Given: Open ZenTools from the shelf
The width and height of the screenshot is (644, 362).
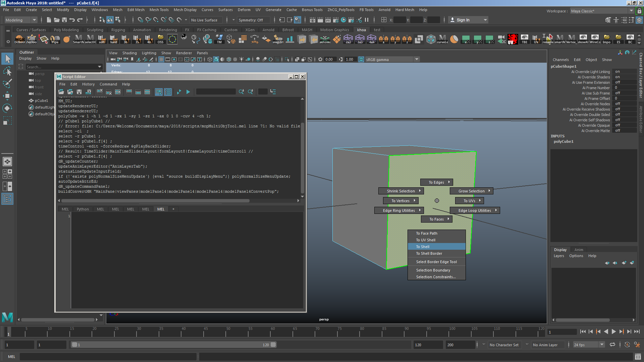Looking at the screenshot, I should pos(32,39).
